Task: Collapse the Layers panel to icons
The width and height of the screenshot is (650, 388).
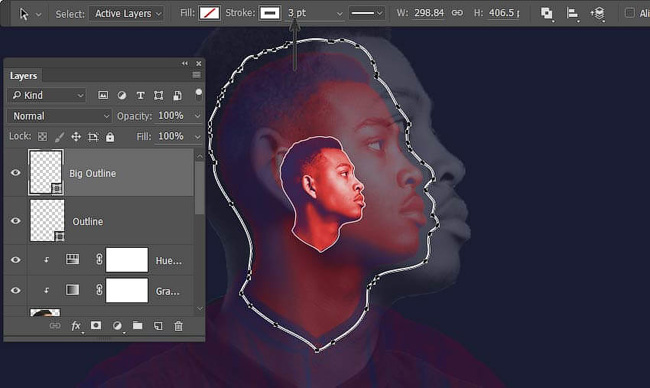Action: 184,63
